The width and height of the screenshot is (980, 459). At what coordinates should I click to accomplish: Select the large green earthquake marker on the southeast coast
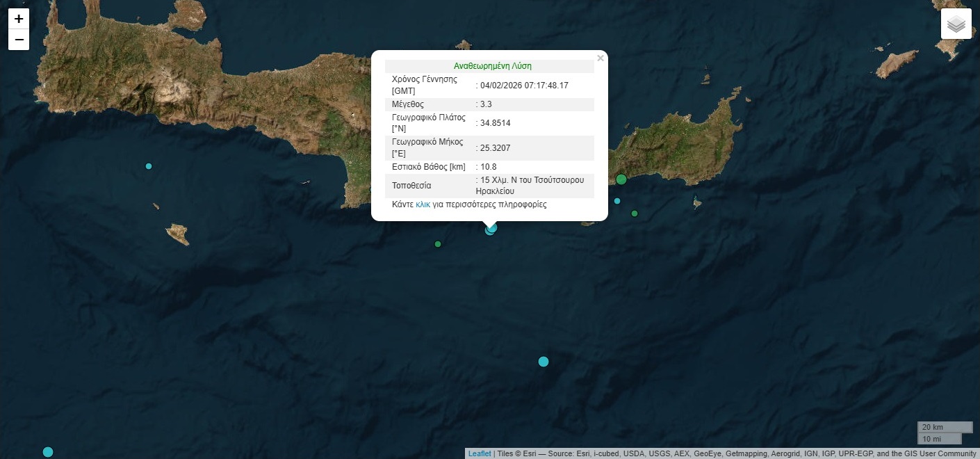[x=621, y=179]
